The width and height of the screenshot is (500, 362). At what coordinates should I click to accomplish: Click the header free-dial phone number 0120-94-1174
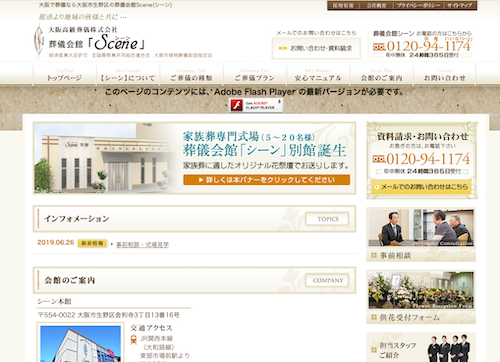click(x=428, y=46)
